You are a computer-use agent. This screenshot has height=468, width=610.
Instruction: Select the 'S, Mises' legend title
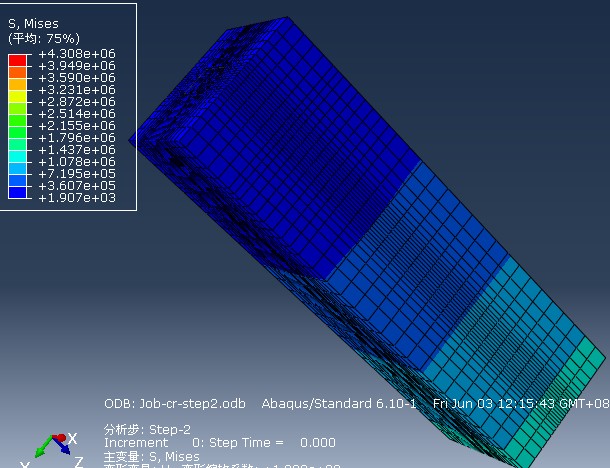[33, 24]
